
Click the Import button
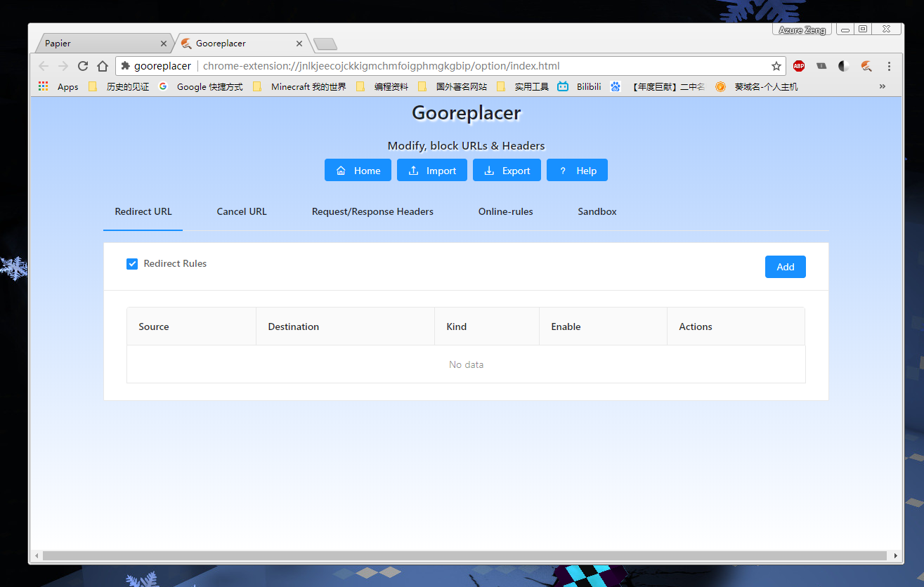click(x=432, y=171)
